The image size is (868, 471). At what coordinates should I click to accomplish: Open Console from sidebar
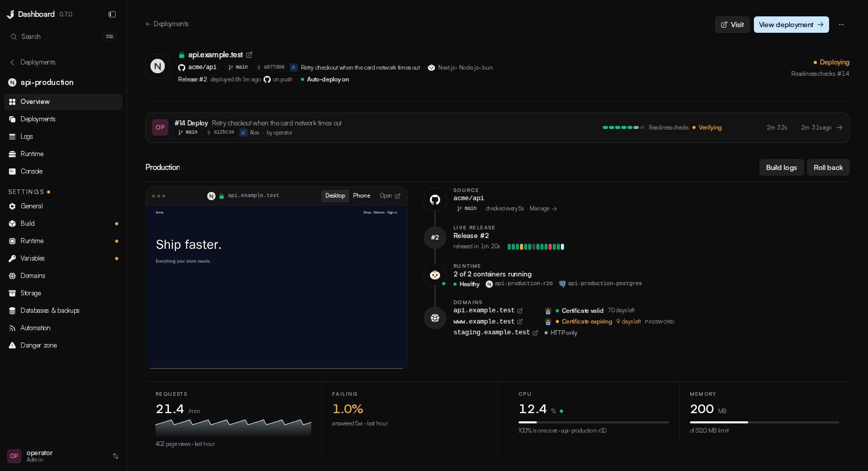pyautogui.click(x=63, y=172)
